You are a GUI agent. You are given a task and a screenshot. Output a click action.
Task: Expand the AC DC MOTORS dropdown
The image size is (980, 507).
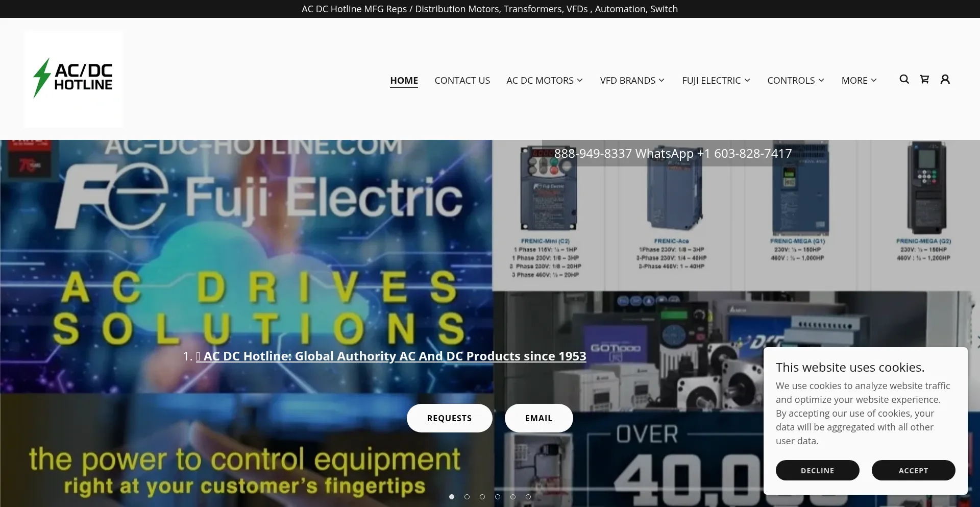coord(545,80)
